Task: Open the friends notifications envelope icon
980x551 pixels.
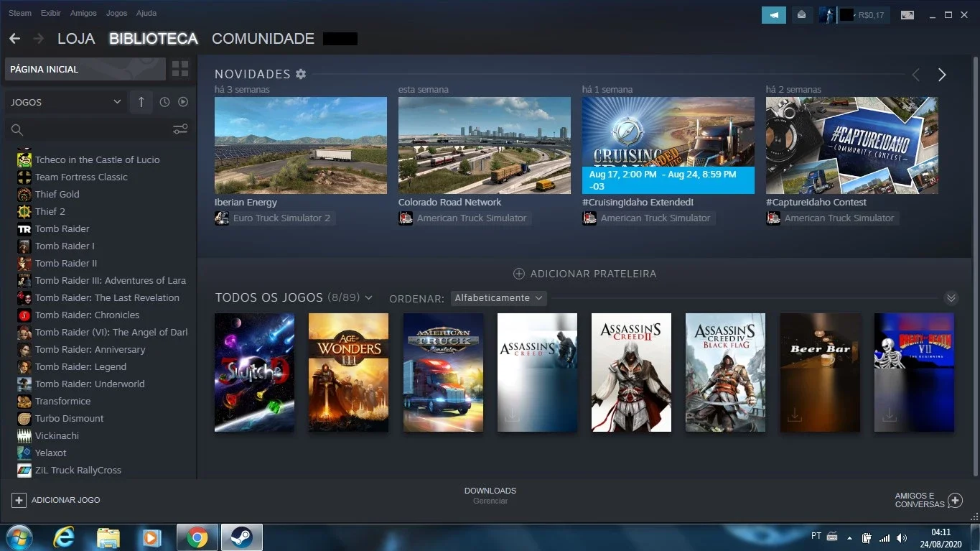Action: coord(802,14)
